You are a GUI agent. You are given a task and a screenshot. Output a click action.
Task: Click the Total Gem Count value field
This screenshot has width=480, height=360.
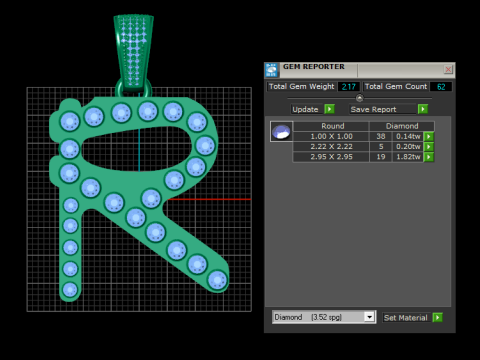point(441,87)
